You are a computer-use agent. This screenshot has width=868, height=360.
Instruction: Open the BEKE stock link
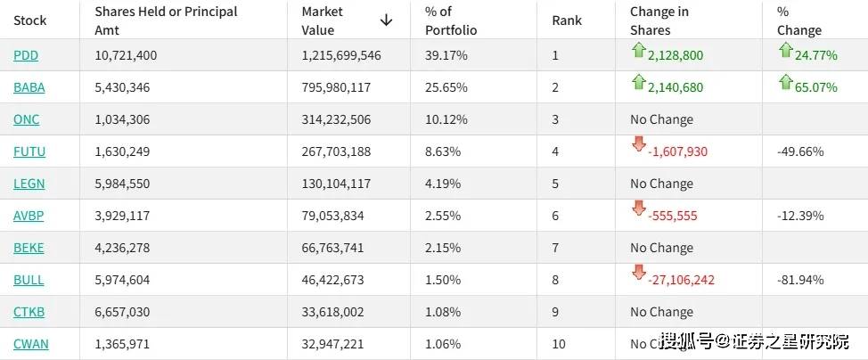point(29,248)
